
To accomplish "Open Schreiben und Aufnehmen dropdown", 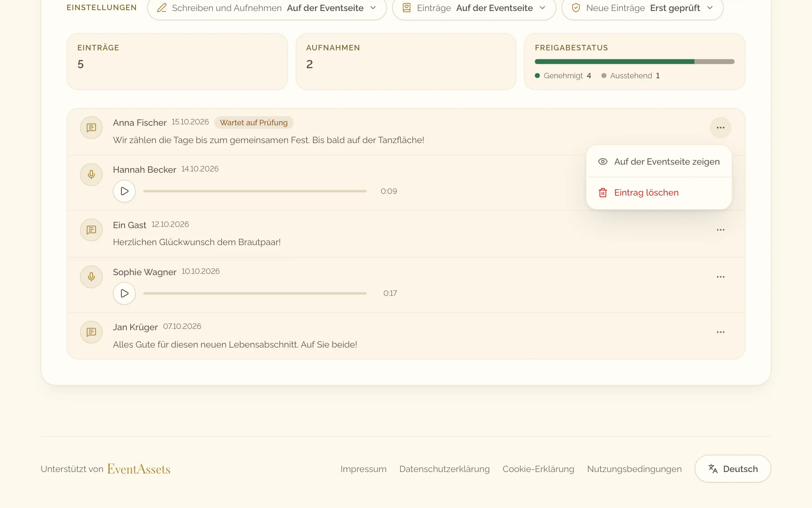I will coord(267,8).
